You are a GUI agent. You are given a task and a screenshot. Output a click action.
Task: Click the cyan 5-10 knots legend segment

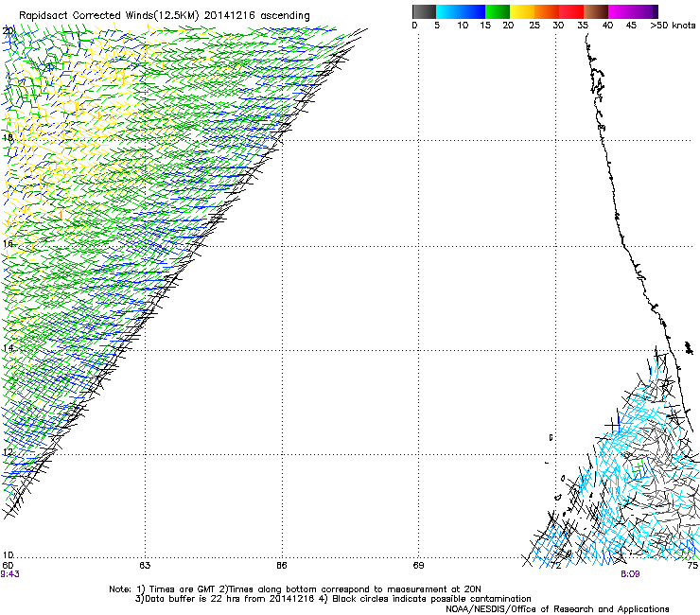[448, 11]
